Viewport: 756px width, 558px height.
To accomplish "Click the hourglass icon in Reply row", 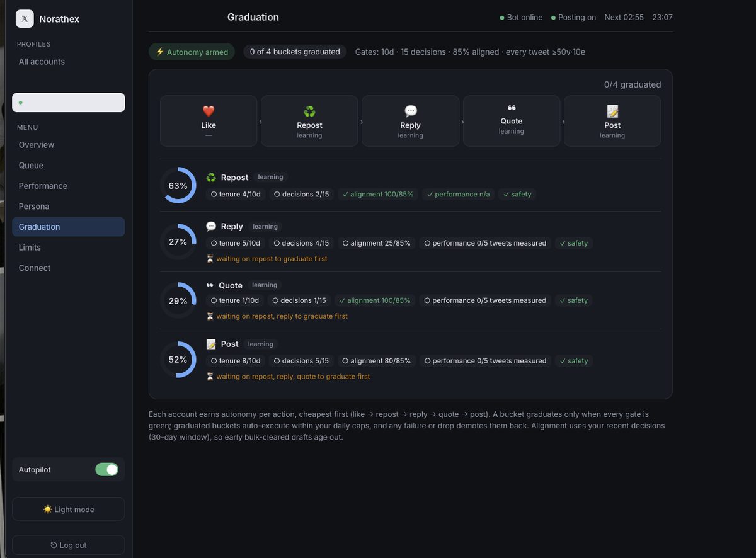I will [210, 259].
